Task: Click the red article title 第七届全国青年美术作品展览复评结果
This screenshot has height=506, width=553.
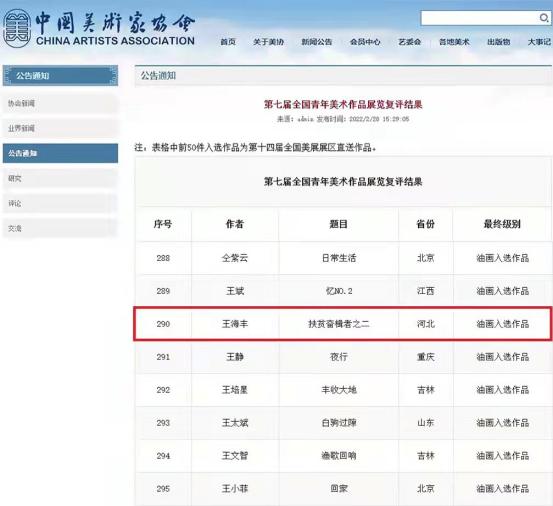Action: [343, 104]
